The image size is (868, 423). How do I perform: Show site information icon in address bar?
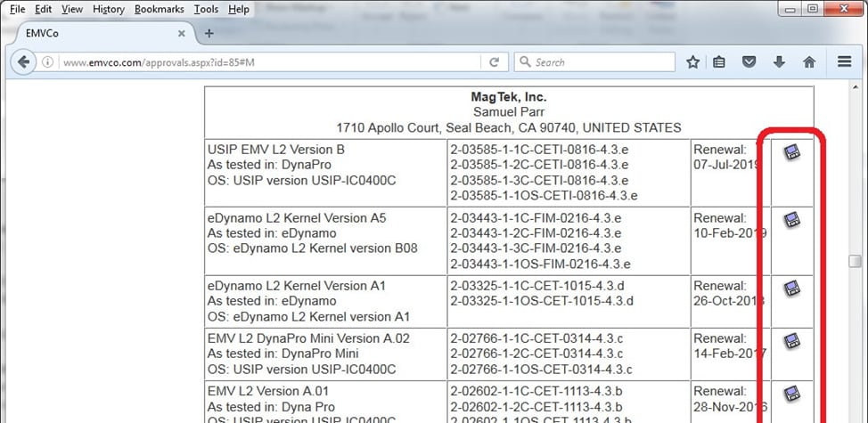coord(47,62)
